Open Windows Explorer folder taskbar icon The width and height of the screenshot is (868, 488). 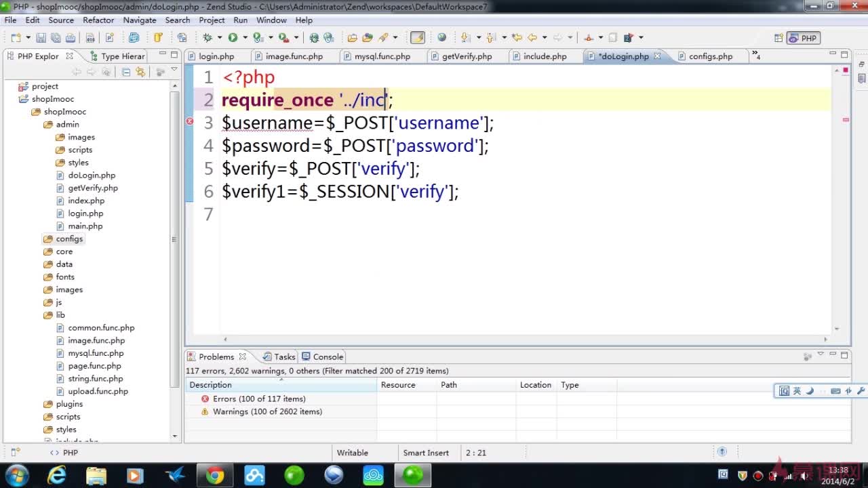pos(96,476)
